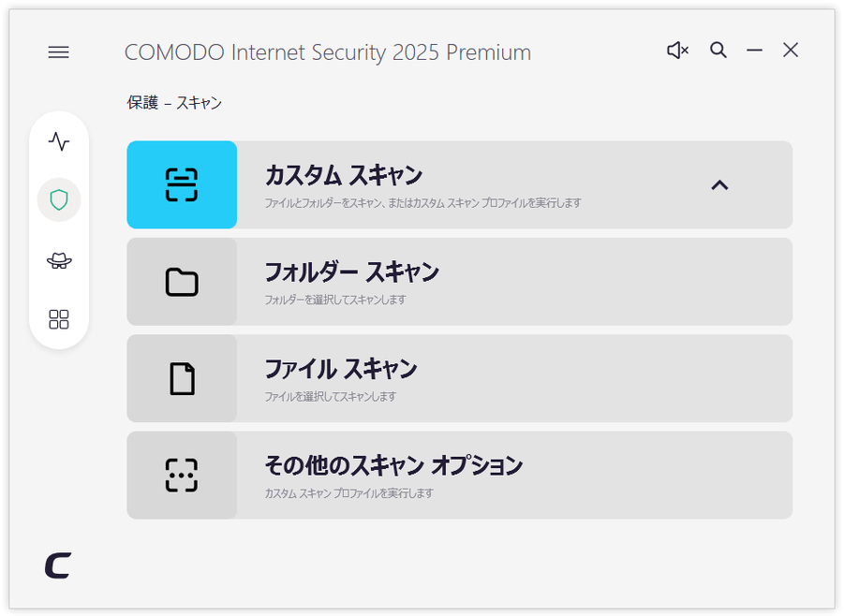The width and height of the screenshot is (844, 616).
Task: Minimize the COMODO window
Action: point(754,51)
